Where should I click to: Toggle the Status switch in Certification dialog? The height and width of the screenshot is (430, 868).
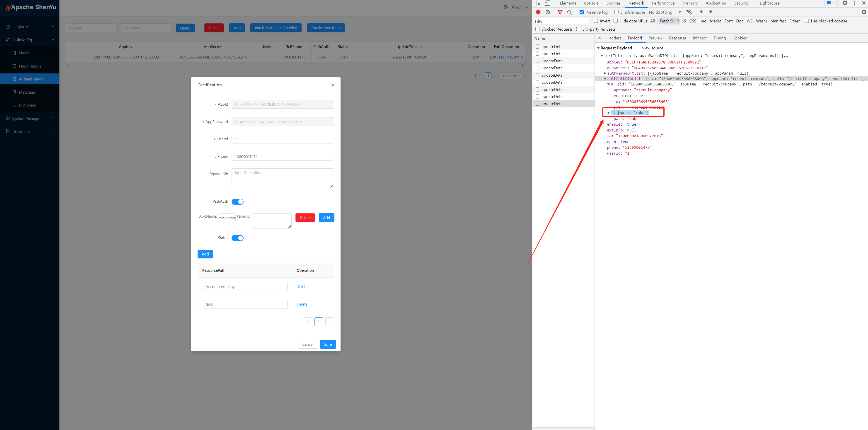tap(237, 238)
